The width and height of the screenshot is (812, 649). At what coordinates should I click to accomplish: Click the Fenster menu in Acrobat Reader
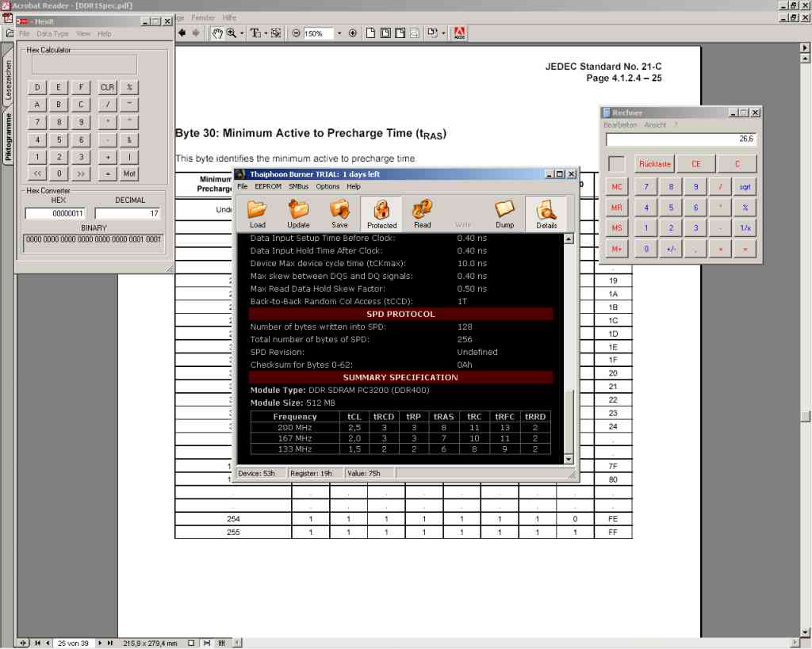tap(203, 17)
